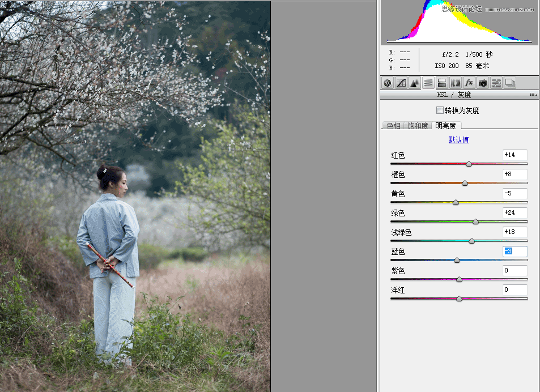This screenshot has width=540, height=392.
Task: Enable the 转换为灰度 convert-to-grayscale checkbox
Action: (x=440, y=110)
